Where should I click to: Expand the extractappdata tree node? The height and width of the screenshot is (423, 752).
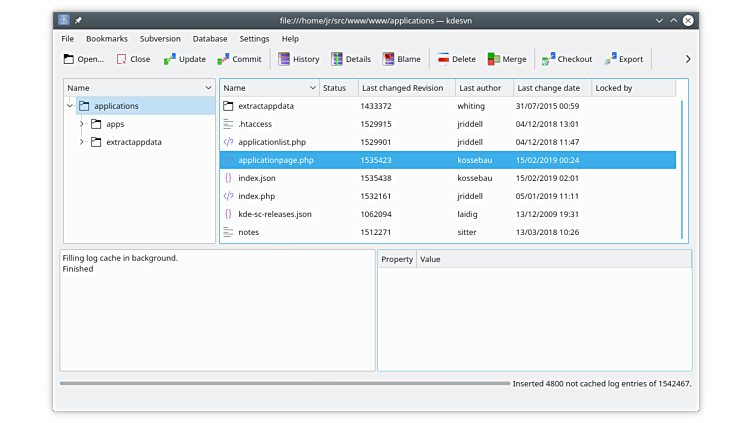[82, 142]
